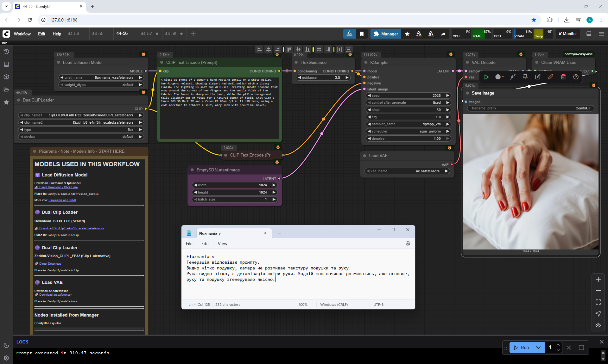Image resolution: width=608 pixels, height=364 pixels.
Task: Open the queue history sidebar icon
Action: [x=6, y=52]
